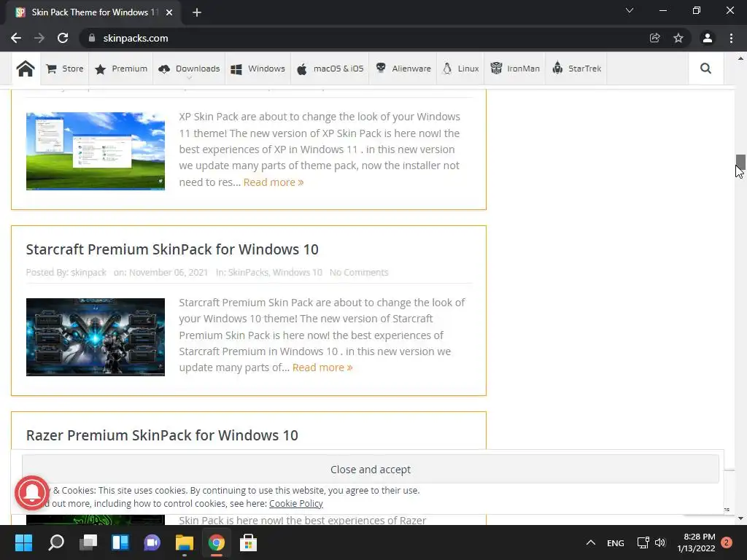Open Widgets from taskbar
The width and height of the screenshot is (747, 560).
(120, 542)
